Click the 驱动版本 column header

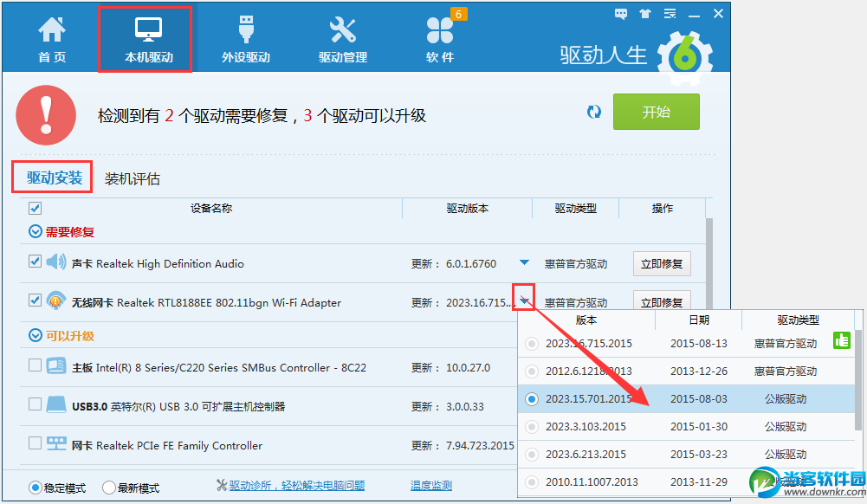467,209
